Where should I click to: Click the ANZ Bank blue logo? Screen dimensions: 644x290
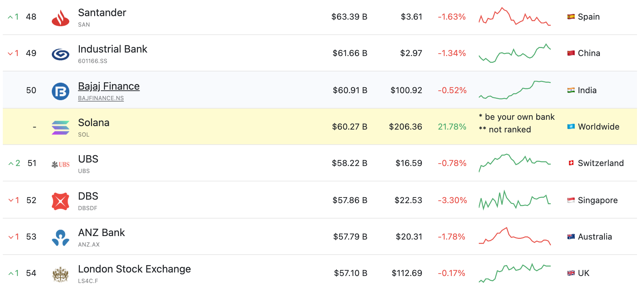tap(61, 238)
